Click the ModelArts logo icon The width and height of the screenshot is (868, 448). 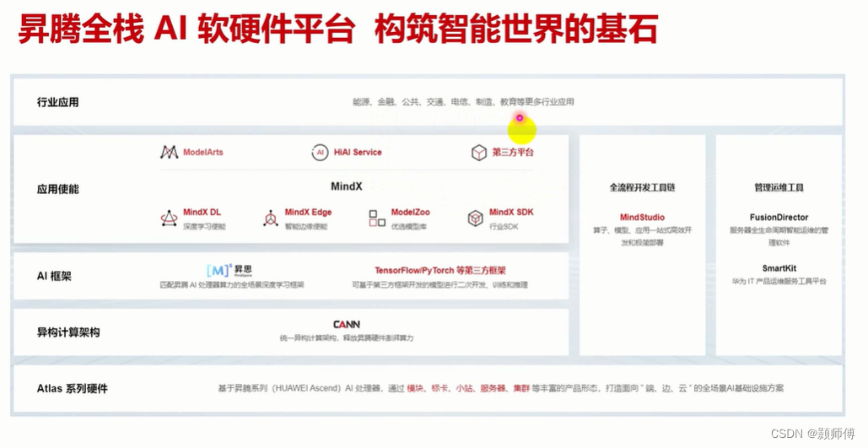[x=169, y=153]
